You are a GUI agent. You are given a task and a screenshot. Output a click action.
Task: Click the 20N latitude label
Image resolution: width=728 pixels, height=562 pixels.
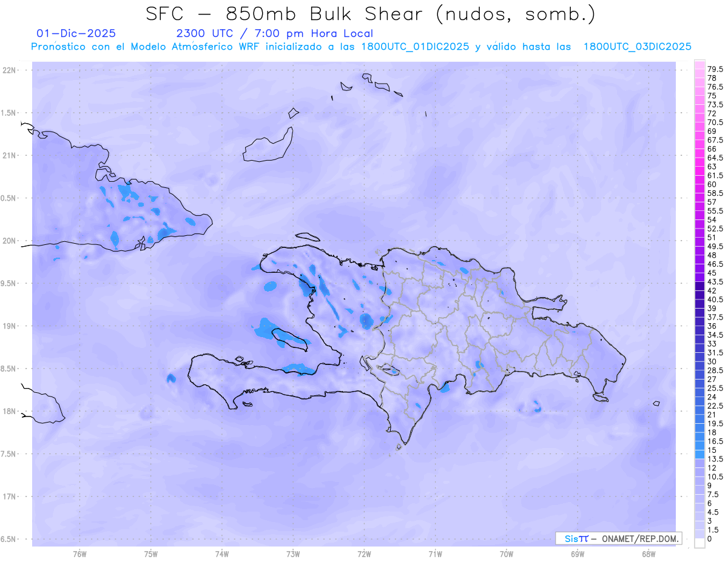10,241
